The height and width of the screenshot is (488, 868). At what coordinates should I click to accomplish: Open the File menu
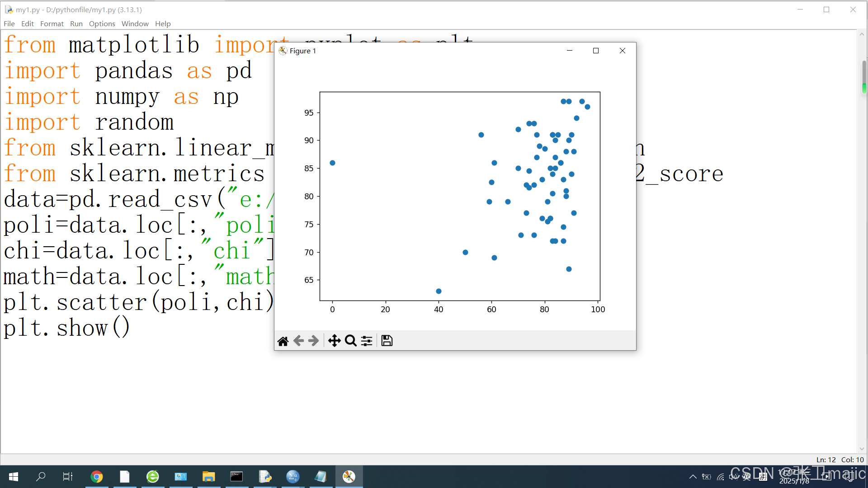(x=9, y=23)
